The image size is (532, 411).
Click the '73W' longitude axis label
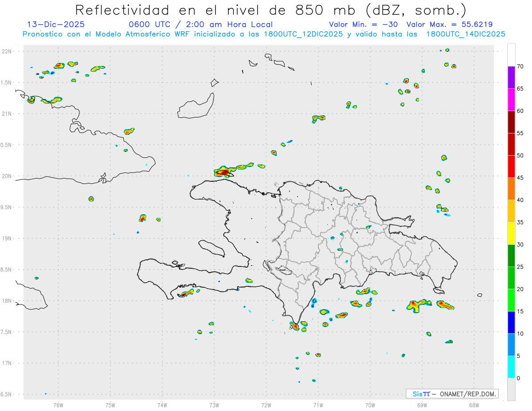[x=214, y=405]
